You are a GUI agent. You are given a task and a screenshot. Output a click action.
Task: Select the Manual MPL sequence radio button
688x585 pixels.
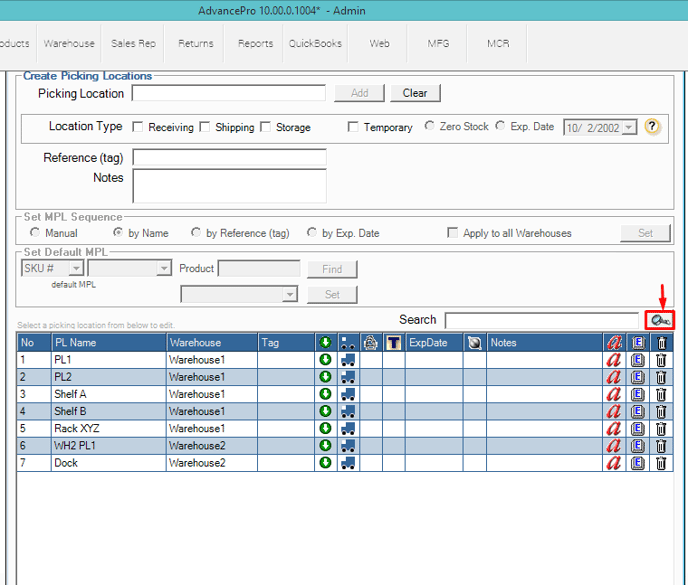35,233
